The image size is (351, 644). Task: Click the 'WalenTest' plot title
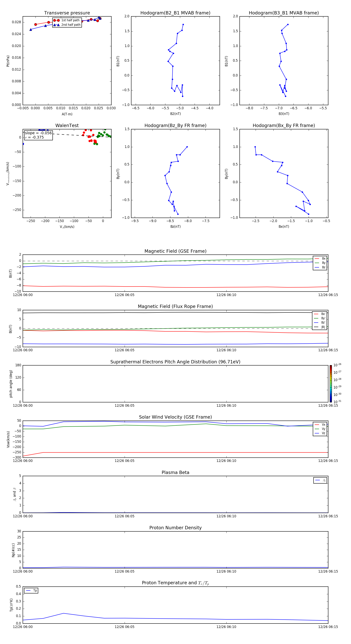pos(67,125)
